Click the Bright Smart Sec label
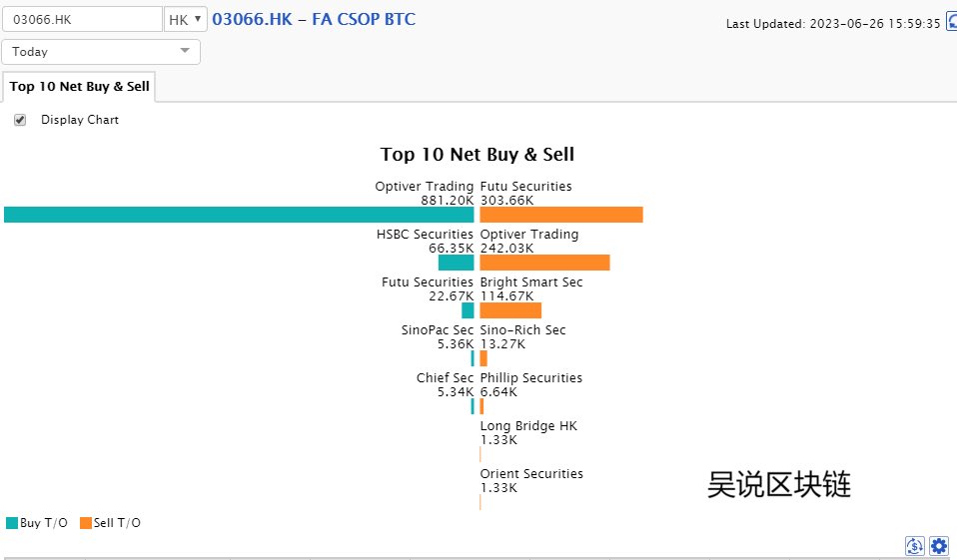Image resolution: width=957 pixels, height=560 pixels. pos(531,282)
